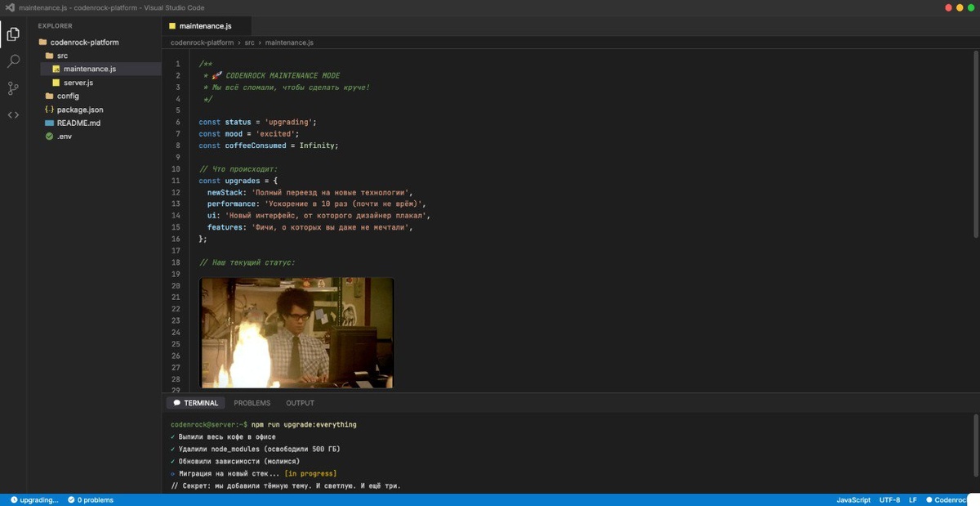This screenshot has height=506, width=980.
Task: Click the code brackets activity bar icon
Action: tap(13, 115)
